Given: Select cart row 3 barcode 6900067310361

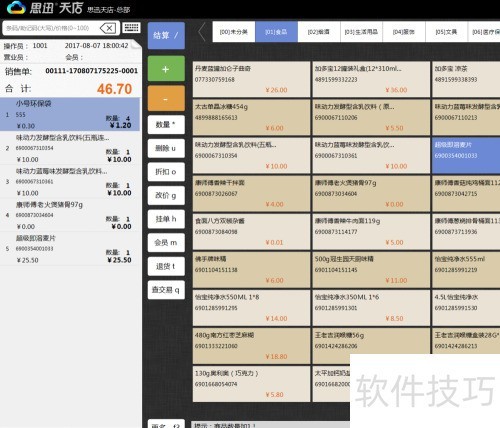Looking at the screenshot, I should 70,182.
